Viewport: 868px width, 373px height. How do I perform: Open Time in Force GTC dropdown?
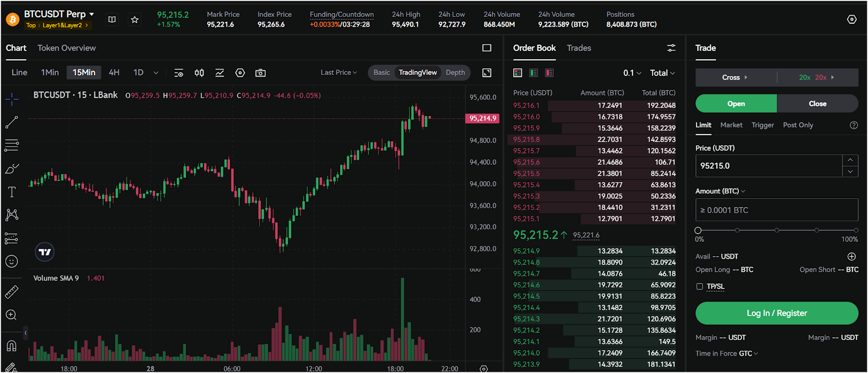click(x=749, y=353)
